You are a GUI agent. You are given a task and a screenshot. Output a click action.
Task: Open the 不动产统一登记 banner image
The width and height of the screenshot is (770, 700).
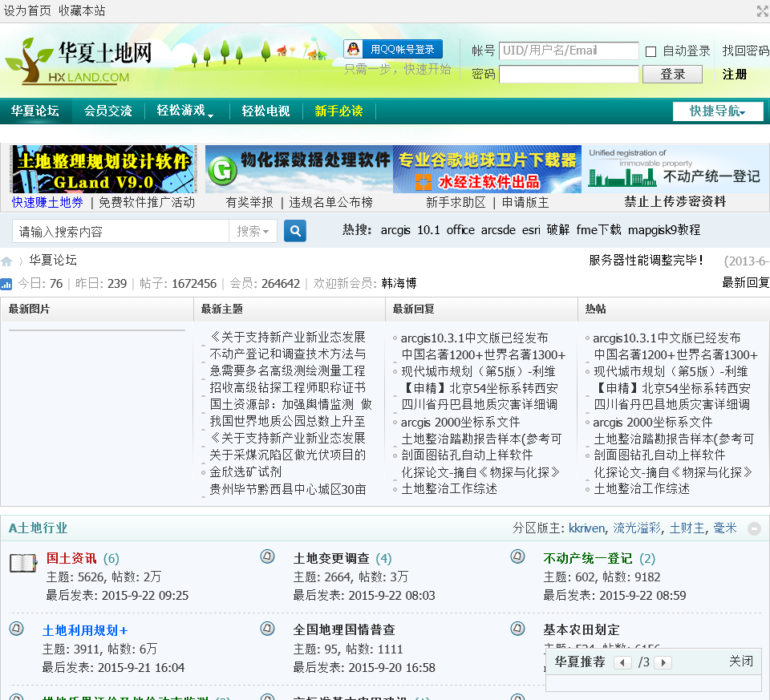[x=675, y=169]
